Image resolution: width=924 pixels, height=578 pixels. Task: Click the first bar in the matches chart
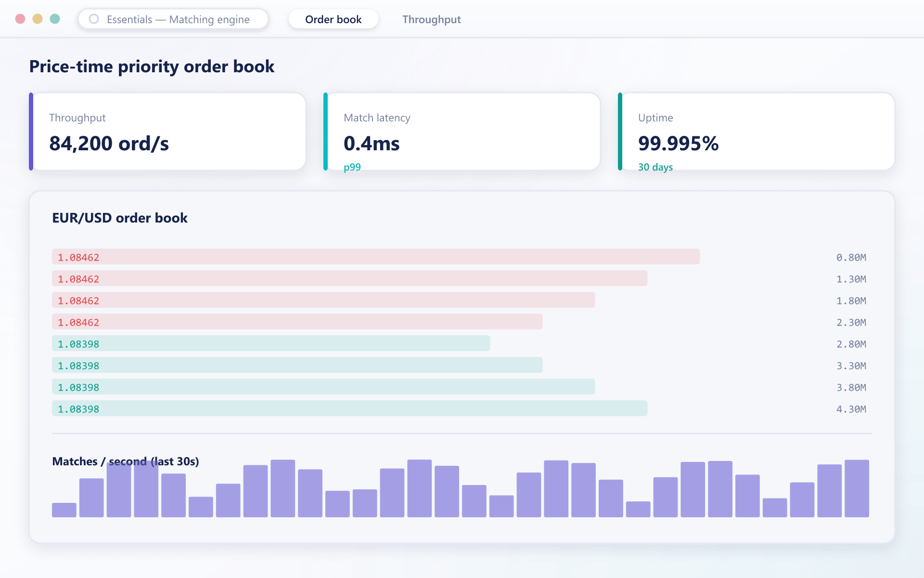tap(64, 510)
